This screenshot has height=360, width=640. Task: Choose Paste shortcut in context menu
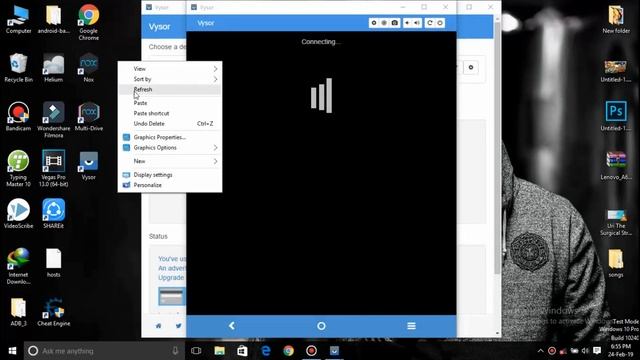[x=170, y=113]
